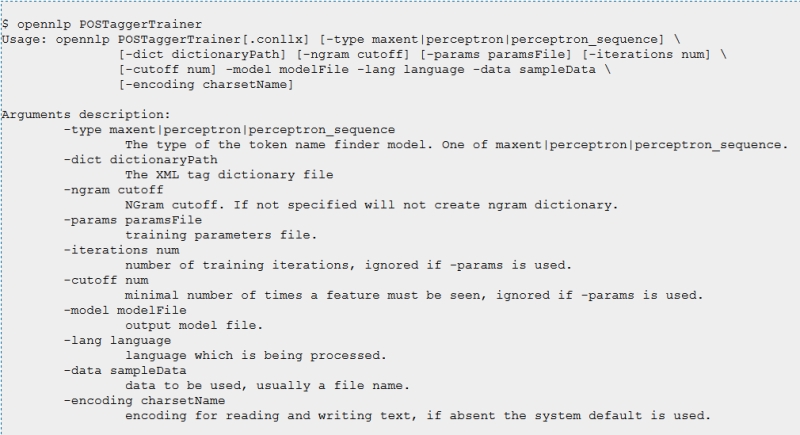Image resolution: width=800 pixels, height=435 pixels.
Task: Click the 'Arguments description:' heading
Action: pyautogui.click(x=86, y=115)
